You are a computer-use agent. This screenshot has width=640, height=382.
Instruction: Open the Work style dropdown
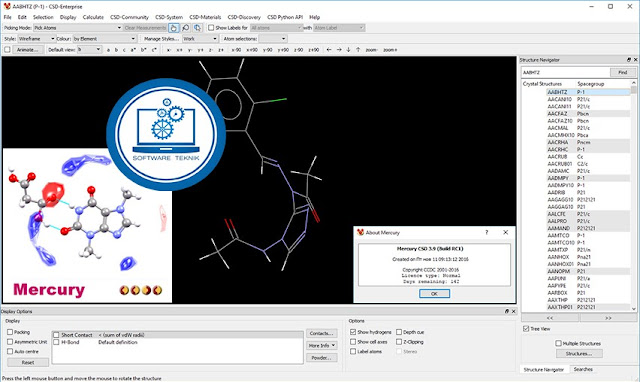point(200,38)
